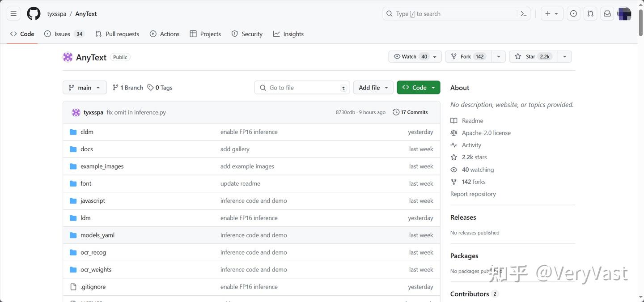Viewport: 644px width, 302px height.
Task: Watch the AnyText repository
Action: [410, 57]
